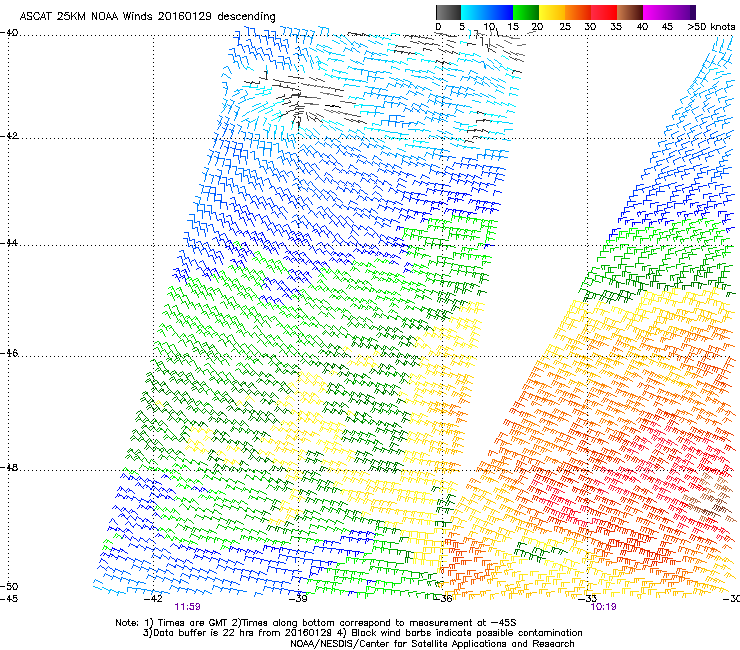Screen dimensions: 740x650
Task: Click the 'Times are GMT' note line
Action: pyautogui.click(x=316, y=623)
